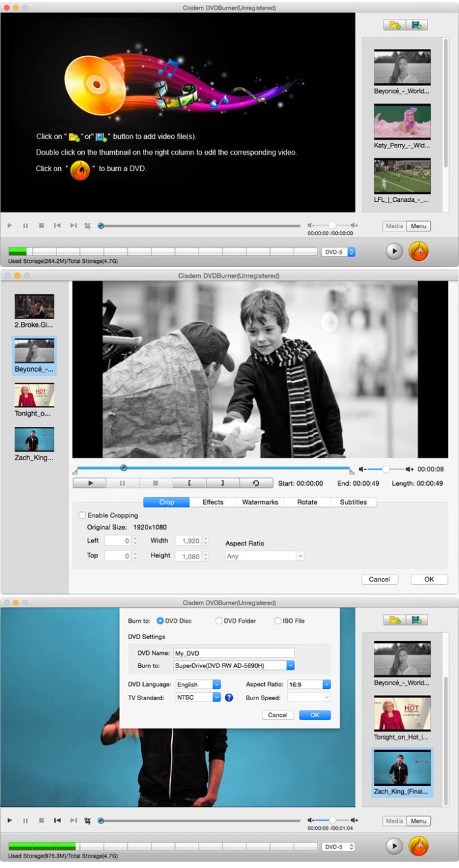Choose the ISO File radio option
The height and width of the screenshot is (868, 459).
pos(277,621)
